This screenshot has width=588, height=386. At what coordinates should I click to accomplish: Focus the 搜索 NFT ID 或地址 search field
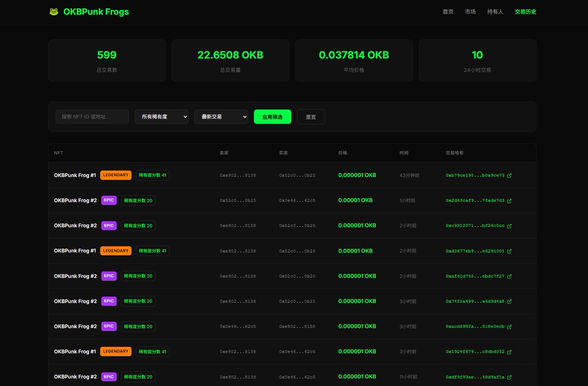click(92, 117)
